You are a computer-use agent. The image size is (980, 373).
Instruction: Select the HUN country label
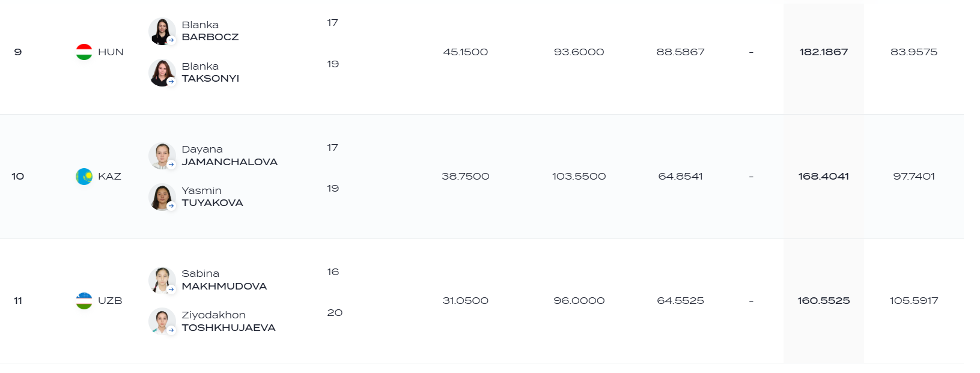click(x=111, y=52)
